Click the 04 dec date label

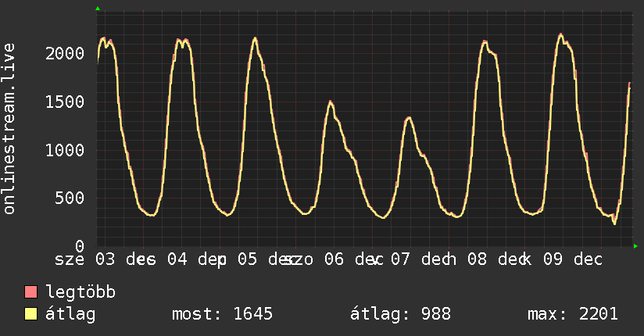click(197, 259)
